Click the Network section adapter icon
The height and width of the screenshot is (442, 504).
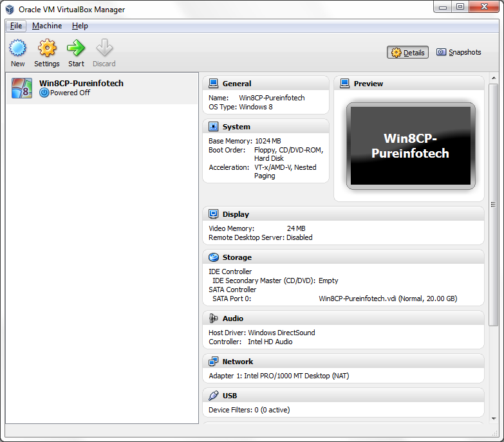point(214,362)
